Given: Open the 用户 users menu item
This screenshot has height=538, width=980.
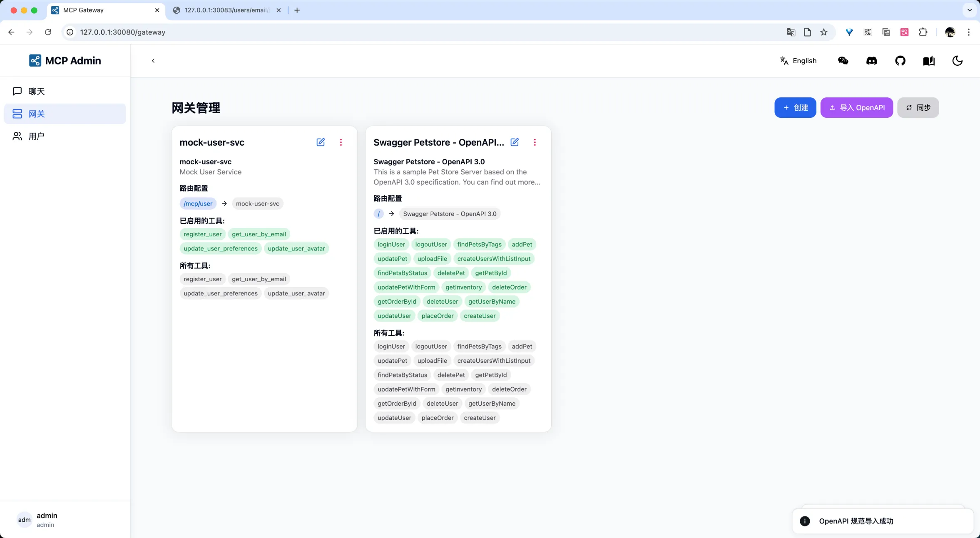Looking at the screenshot, I should 65,136.
